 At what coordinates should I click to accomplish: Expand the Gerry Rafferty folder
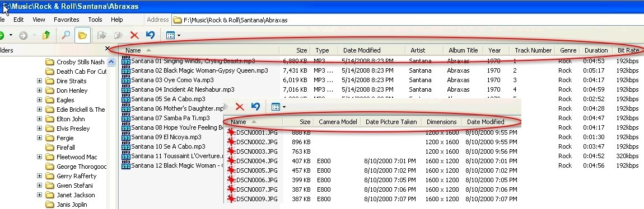[39, 176]
